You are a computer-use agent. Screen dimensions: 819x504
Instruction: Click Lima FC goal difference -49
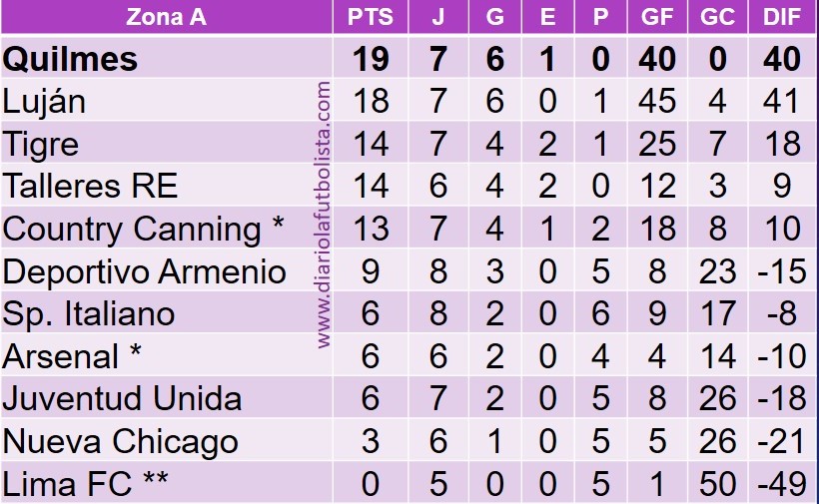point(781,484)
